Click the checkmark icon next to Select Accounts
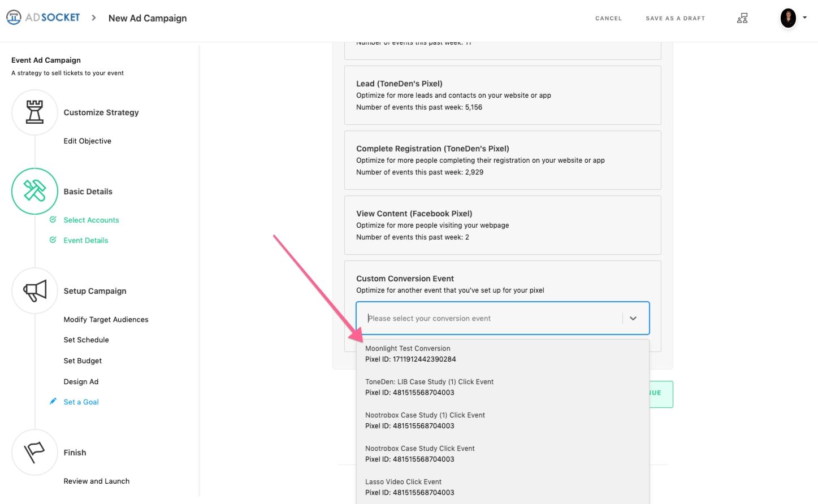 pos(53,220)
